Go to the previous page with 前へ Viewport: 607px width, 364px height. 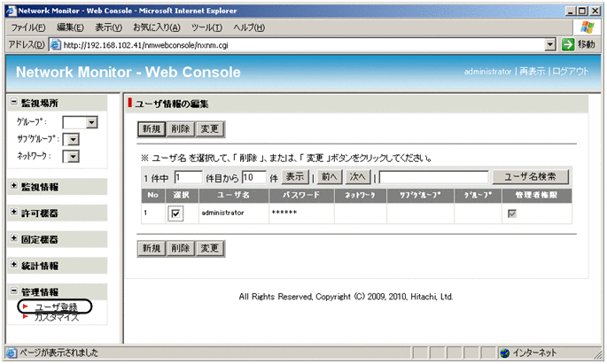pyautogui.click(x=330, y=177)
